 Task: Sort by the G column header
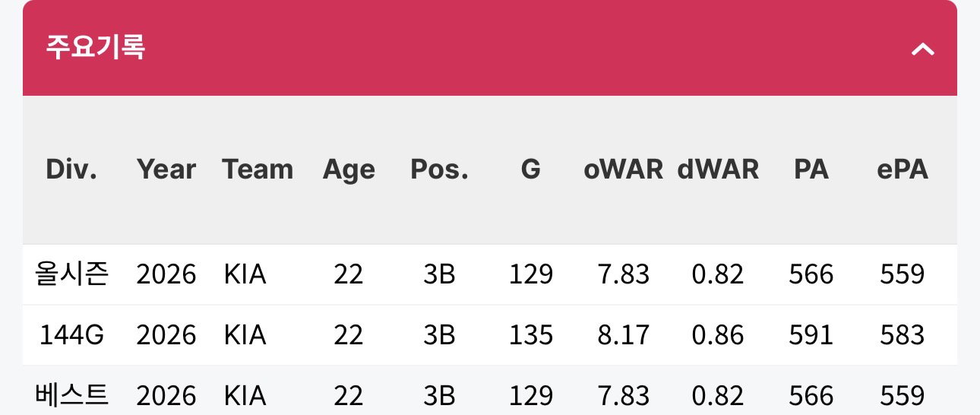[x=531, y=169]
